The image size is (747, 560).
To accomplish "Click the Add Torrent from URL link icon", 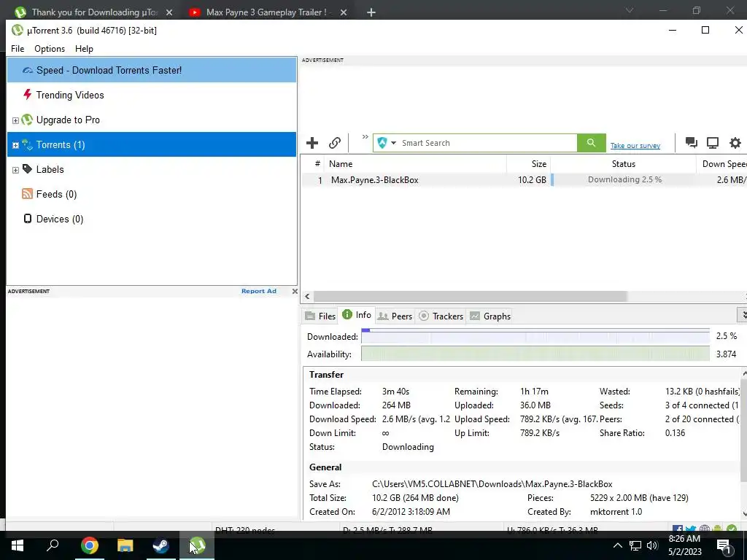I will click(x=334, y=143).
